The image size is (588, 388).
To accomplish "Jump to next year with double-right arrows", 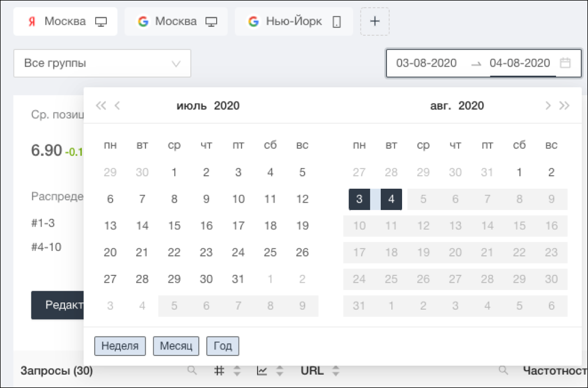I will tap(564, 106).
